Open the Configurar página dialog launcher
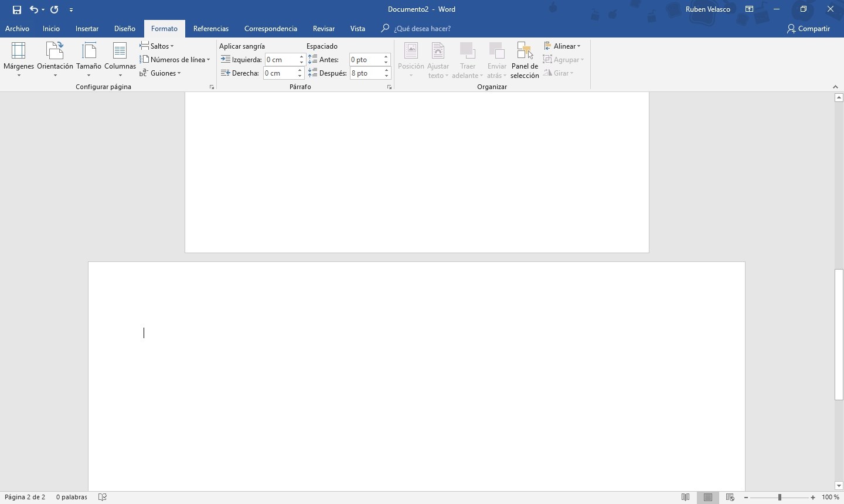 tap(212, 87)
